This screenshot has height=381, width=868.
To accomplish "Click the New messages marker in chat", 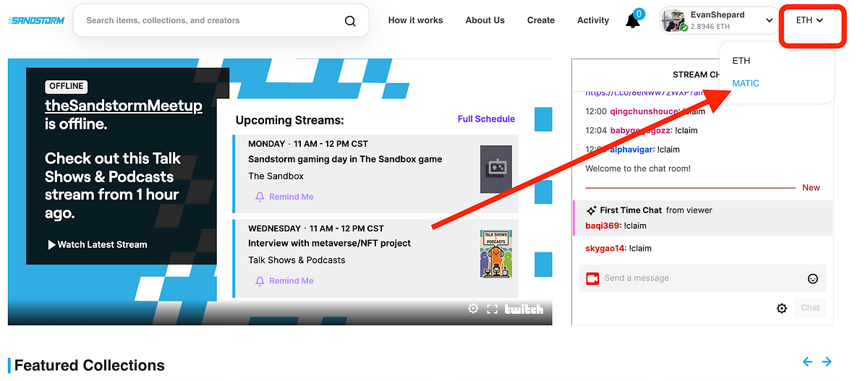I will point(811,188).
